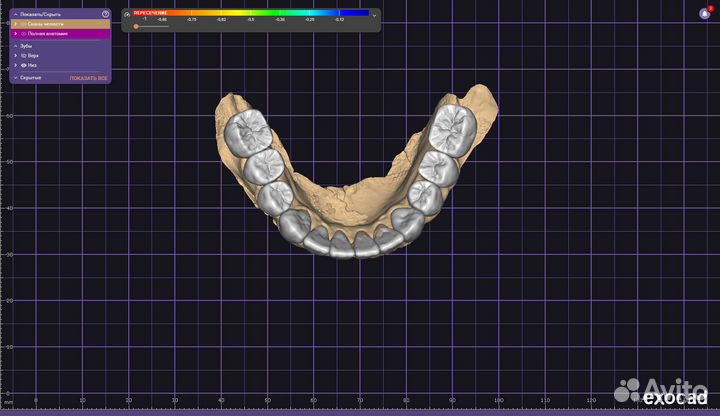Expand the Полная анатомия group arrow
The height and width of the screenshot is (416, 720).
pyautogui.click(x=16, y=33)
